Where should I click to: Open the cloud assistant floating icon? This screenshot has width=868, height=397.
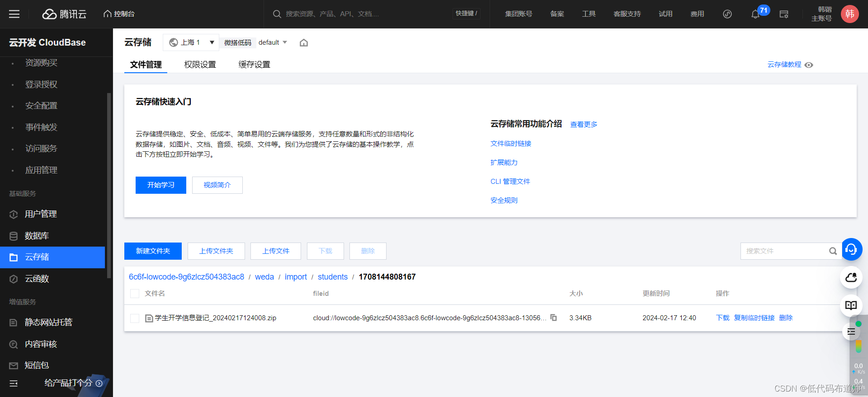851,277
